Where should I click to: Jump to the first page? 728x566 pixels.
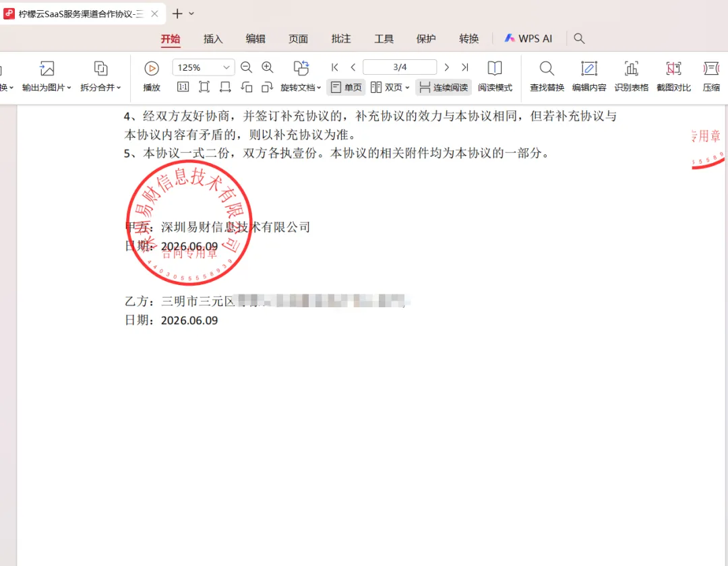tap(334, 67)
